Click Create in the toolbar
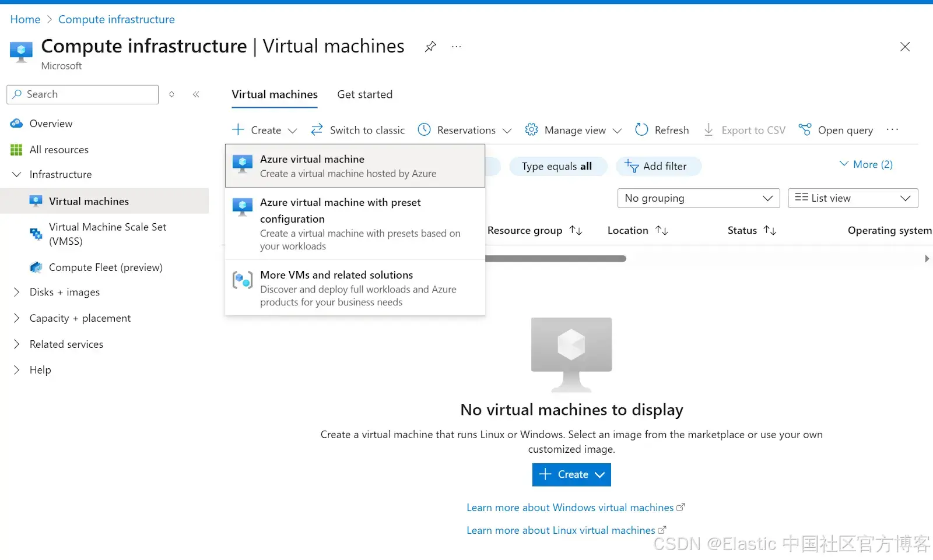Screen dimensions: 933x560 (265, 130)
